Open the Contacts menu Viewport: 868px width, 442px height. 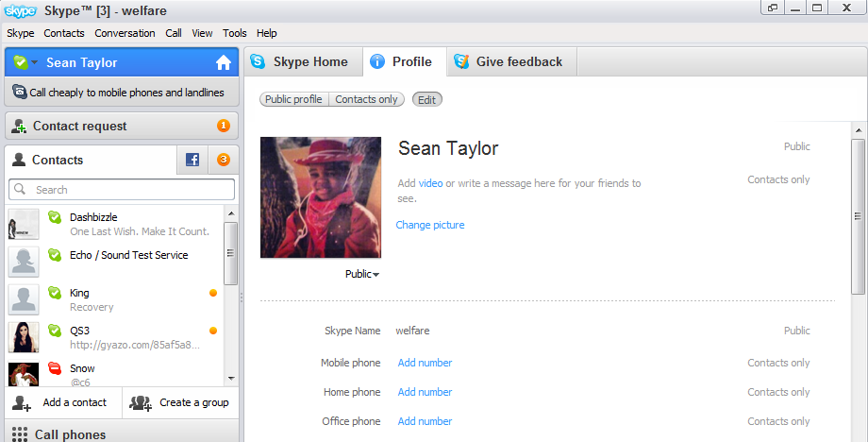click(x=64, y=33)
